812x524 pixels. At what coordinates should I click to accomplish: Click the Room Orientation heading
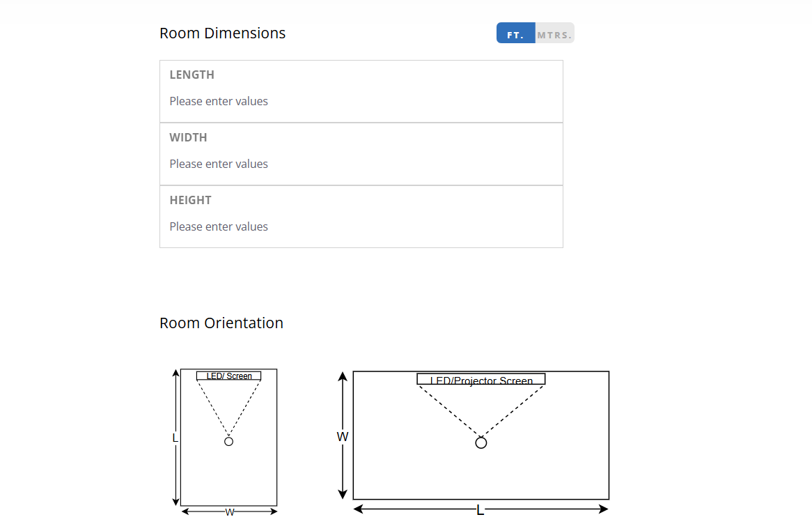[x=221, y=323]
